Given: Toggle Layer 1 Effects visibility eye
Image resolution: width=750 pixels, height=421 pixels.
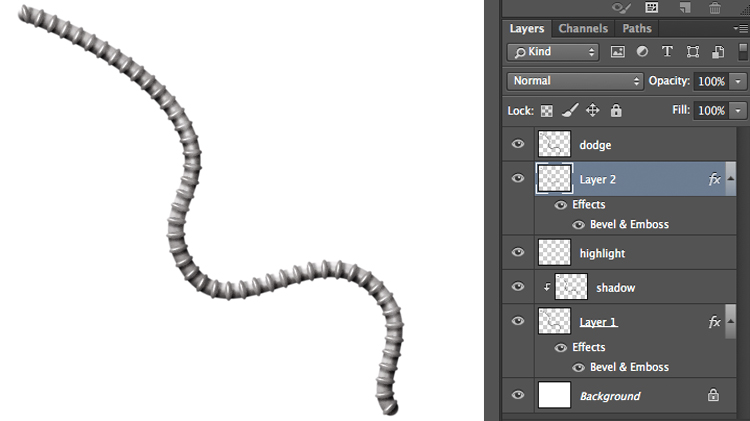Looking at the screenshot, I should (x=561, y=348).
